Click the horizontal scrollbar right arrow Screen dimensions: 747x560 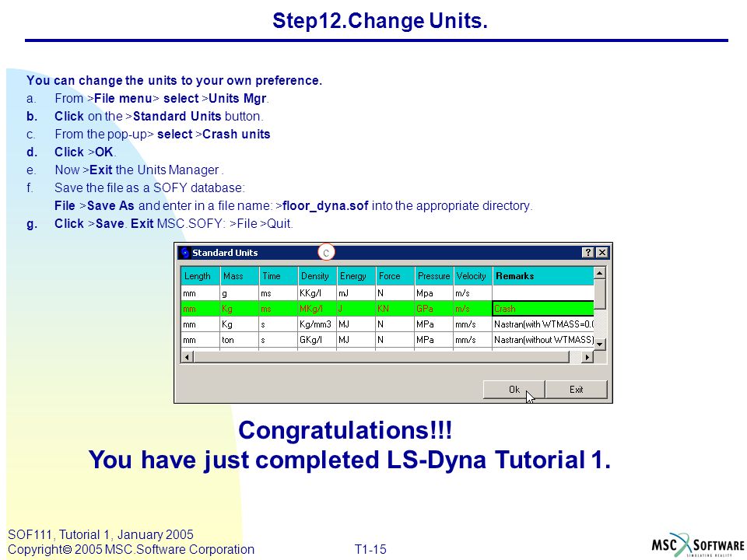pyautogui.click(x=587, y=357)
